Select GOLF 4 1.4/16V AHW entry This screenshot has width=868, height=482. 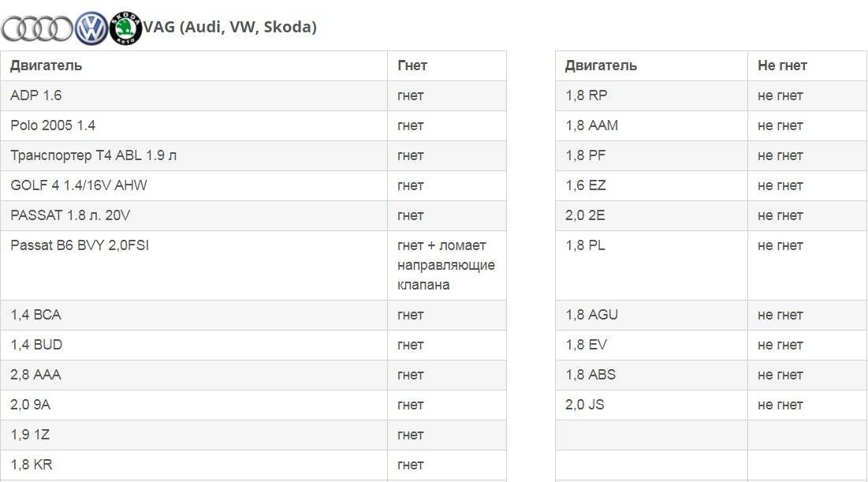tap(194, 185)
